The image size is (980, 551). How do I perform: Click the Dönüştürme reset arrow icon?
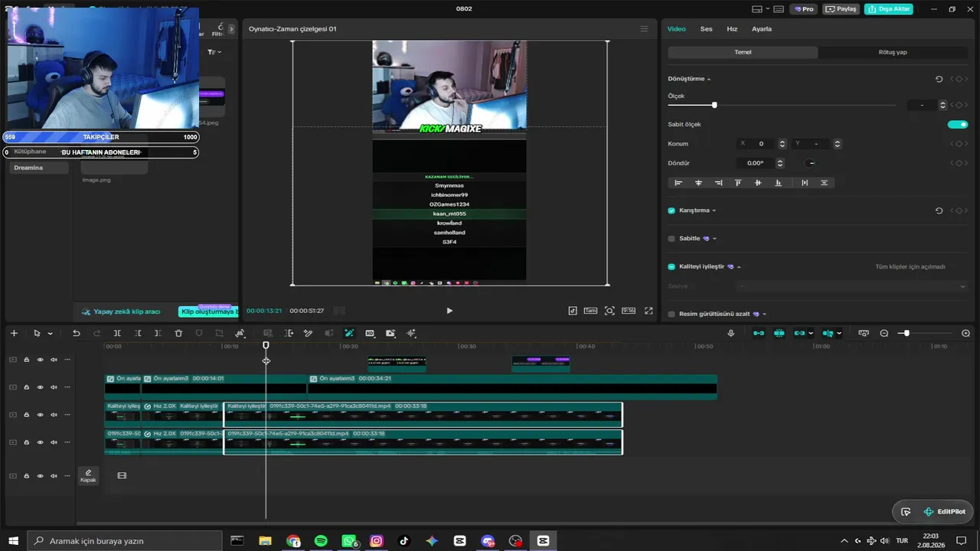939,79
